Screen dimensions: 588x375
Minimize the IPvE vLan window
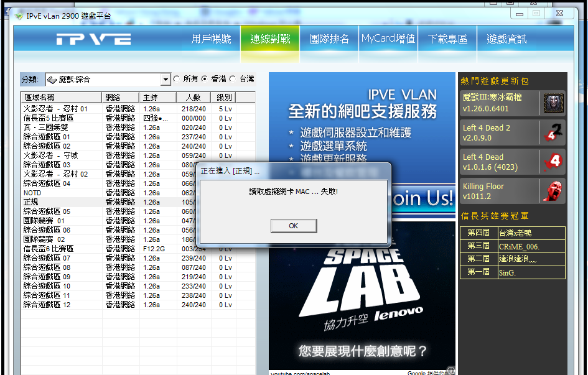coord(520,14)
